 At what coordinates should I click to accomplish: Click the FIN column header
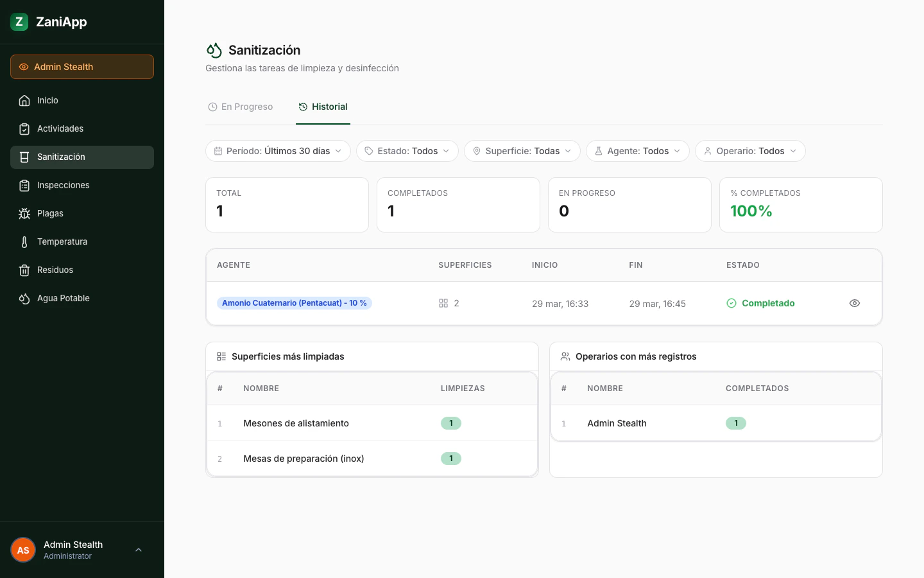636,265
